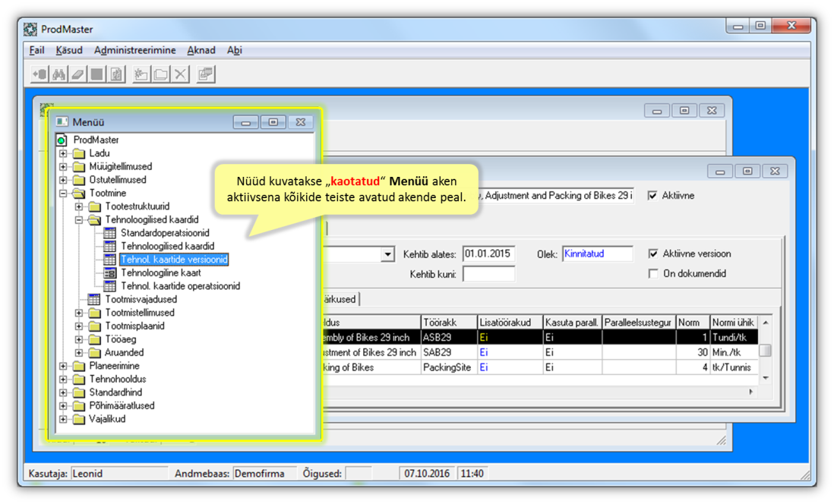The height and width of the screenshot is (504, 834).
Task: Click the Normi ühik column header
Action: click(734, 322)
